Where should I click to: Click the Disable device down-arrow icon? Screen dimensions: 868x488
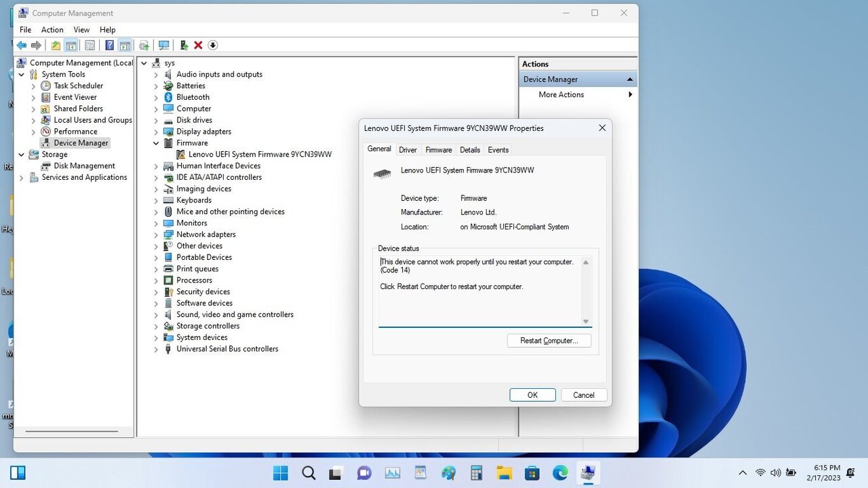pyautogui.click(x=212, y=45)
